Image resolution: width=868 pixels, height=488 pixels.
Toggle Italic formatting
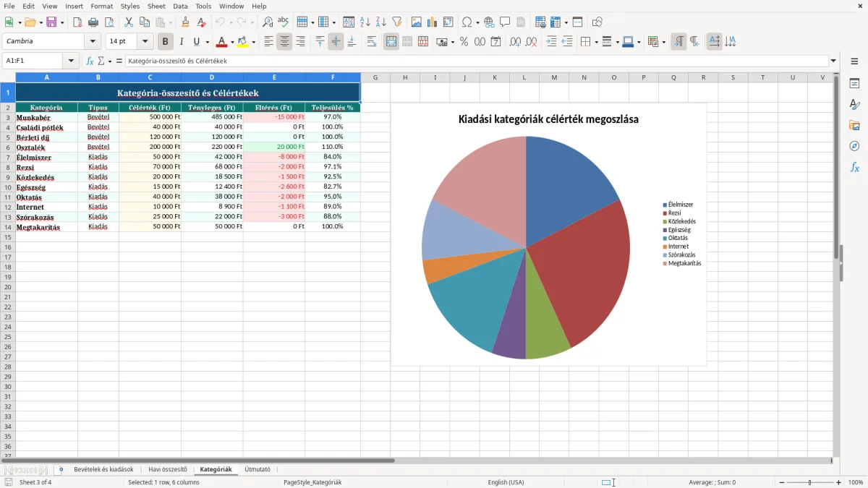tap(182, 42)
